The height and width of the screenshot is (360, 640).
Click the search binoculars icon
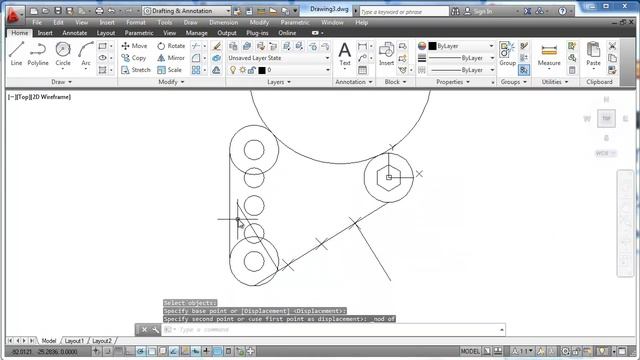[x=455, y=11]
